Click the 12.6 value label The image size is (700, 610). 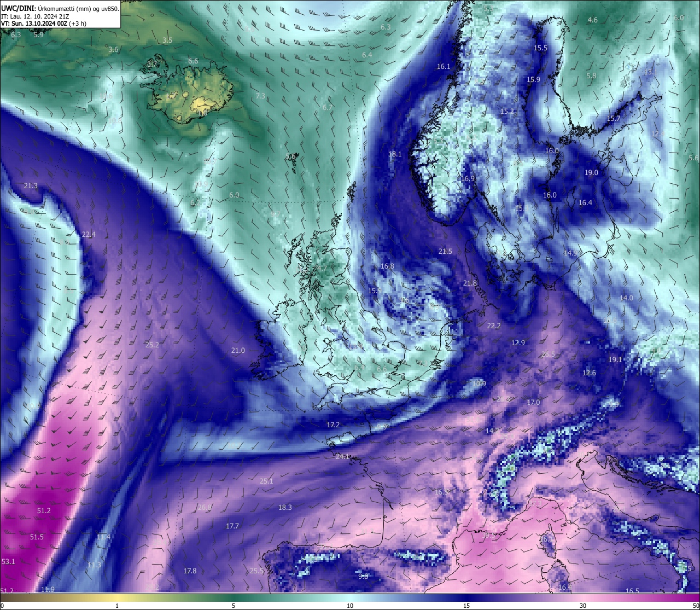(x=589, y=373)
